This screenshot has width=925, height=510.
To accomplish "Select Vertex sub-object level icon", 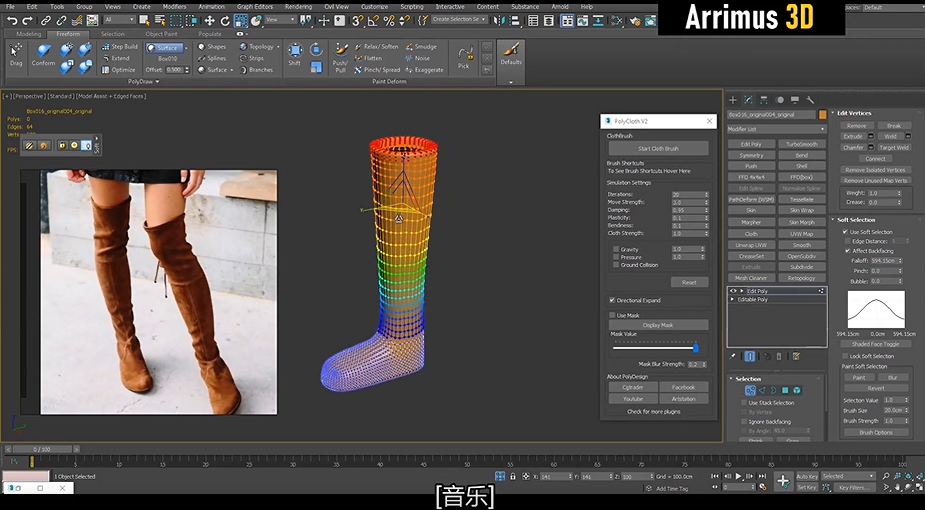I will (x=750, y=390).
